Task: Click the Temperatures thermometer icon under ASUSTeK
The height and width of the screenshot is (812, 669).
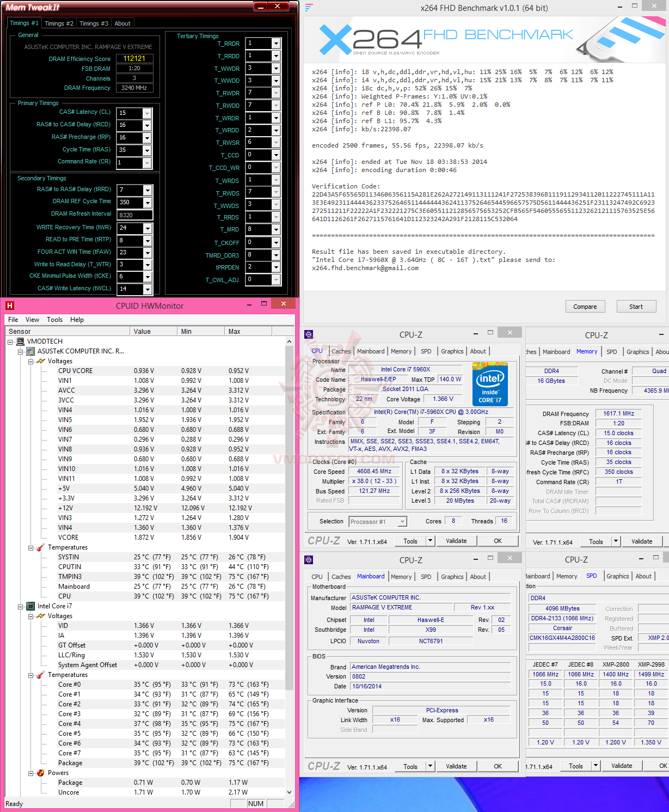Action: pos(41,547)
